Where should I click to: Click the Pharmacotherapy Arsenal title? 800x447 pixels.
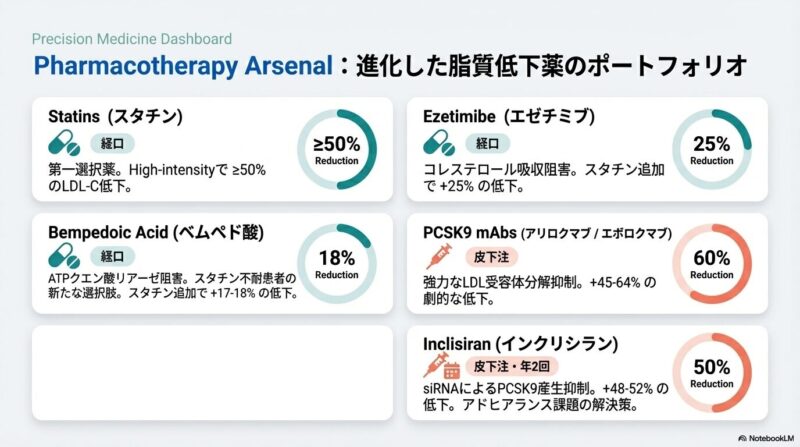pos(182,68)
